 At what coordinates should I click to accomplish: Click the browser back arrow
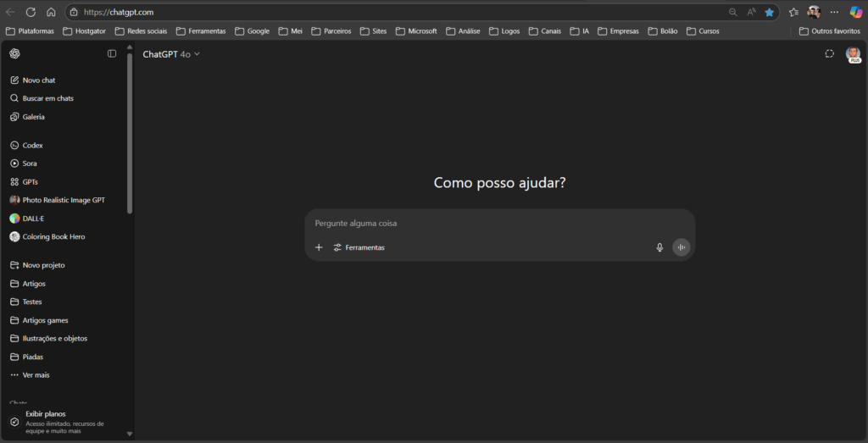pos(10,12)
